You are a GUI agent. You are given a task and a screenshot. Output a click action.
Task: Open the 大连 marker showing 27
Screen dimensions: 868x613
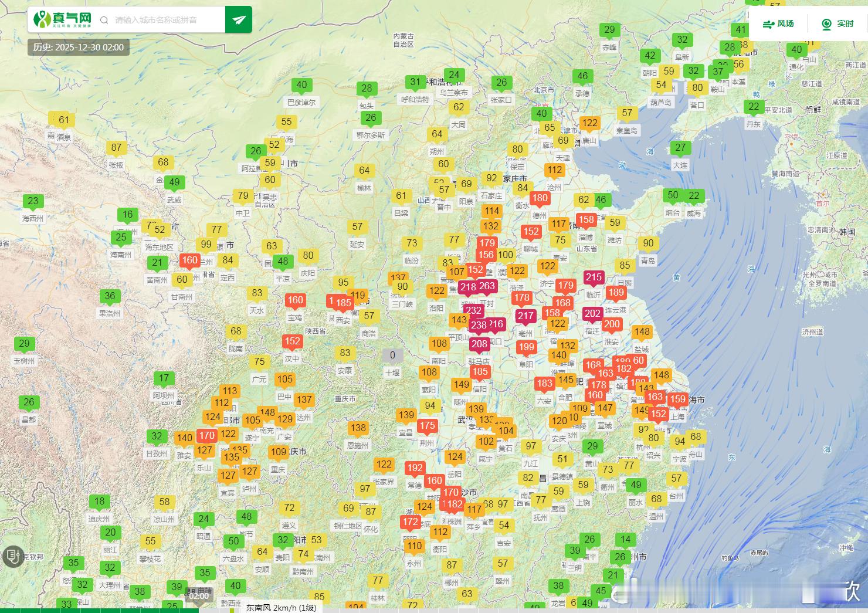click(x=680, y=148)
